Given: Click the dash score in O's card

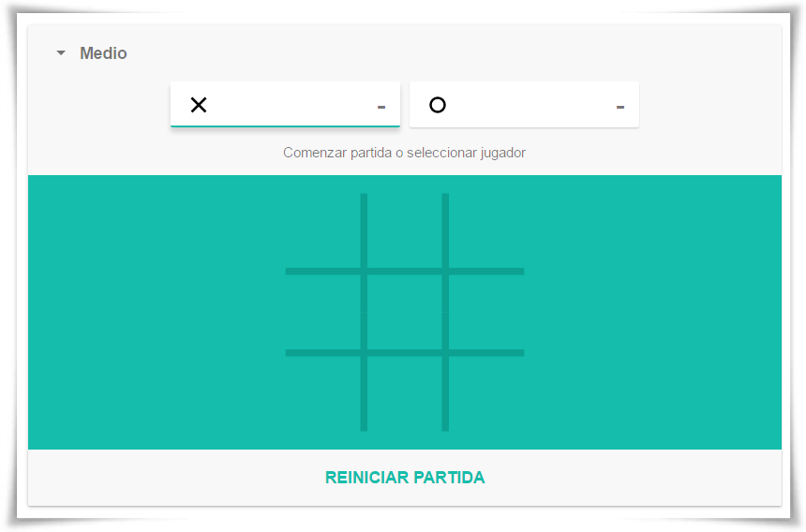Looking at the screenshot, I should coord(620,107).
